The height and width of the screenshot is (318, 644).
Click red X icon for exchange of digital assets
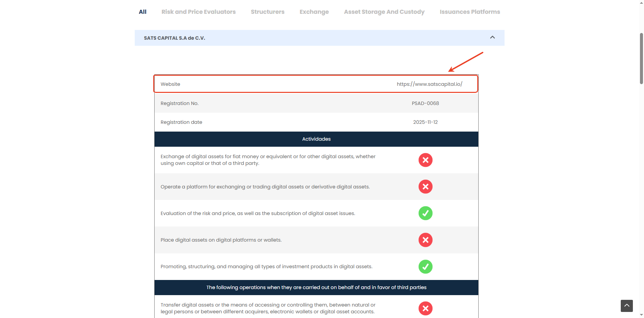pyautogui.click(x=425, y=160)
